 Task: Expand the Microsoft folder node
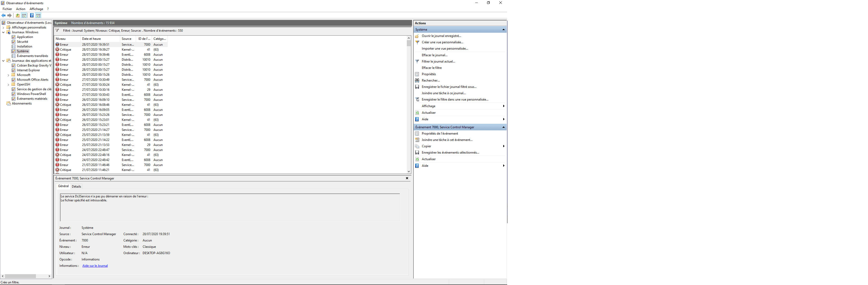pos(8,75)
